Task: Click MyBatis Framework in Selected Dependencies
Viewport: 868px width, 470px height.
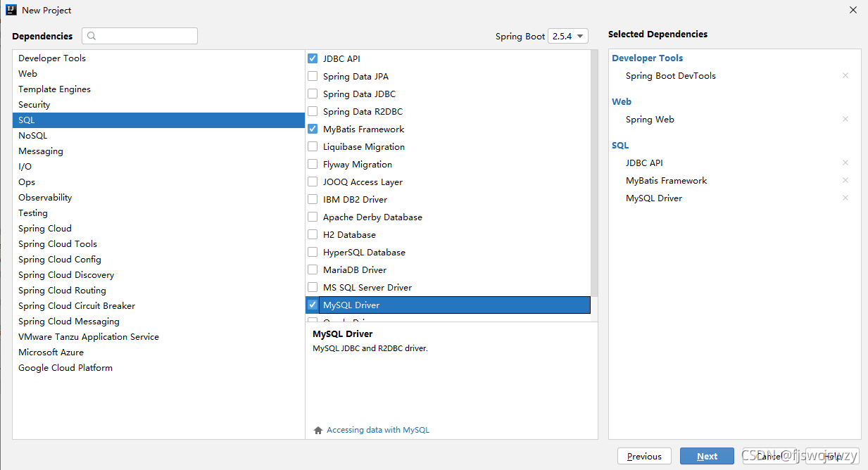Action: 666,180
